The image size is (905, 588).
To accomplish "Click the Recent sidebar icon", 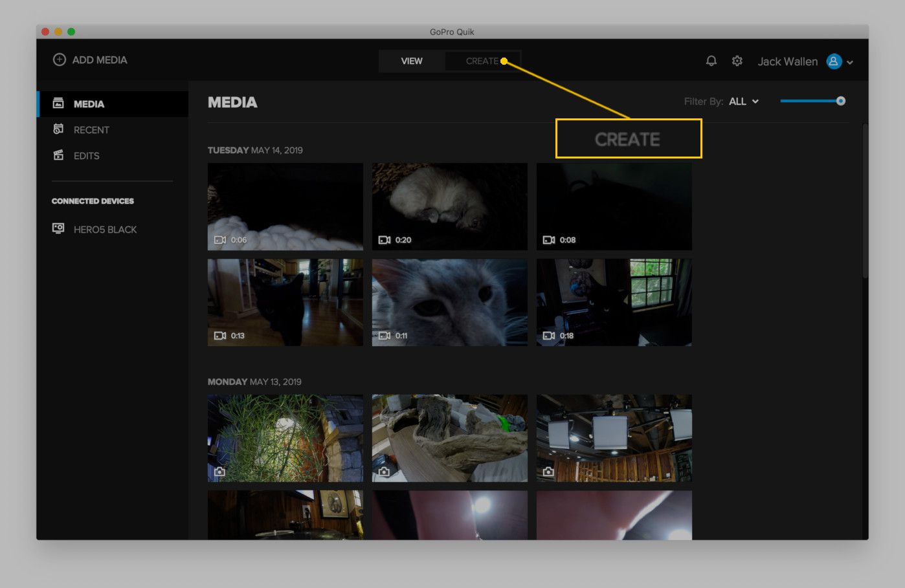I will (58, 129).
